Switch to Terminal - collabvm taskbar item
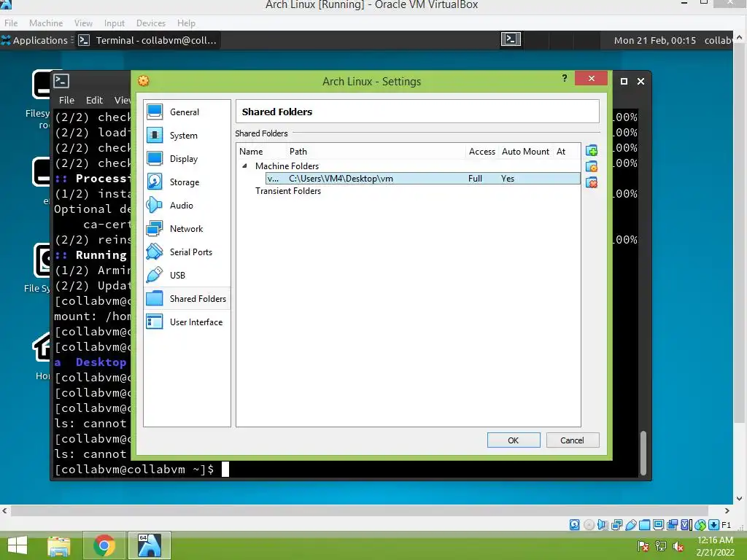 click(x=148, y=40)
